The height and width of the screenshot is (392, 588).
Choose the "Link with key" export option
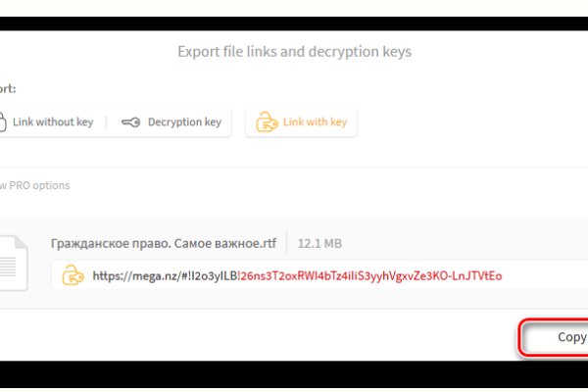(314, 122)
